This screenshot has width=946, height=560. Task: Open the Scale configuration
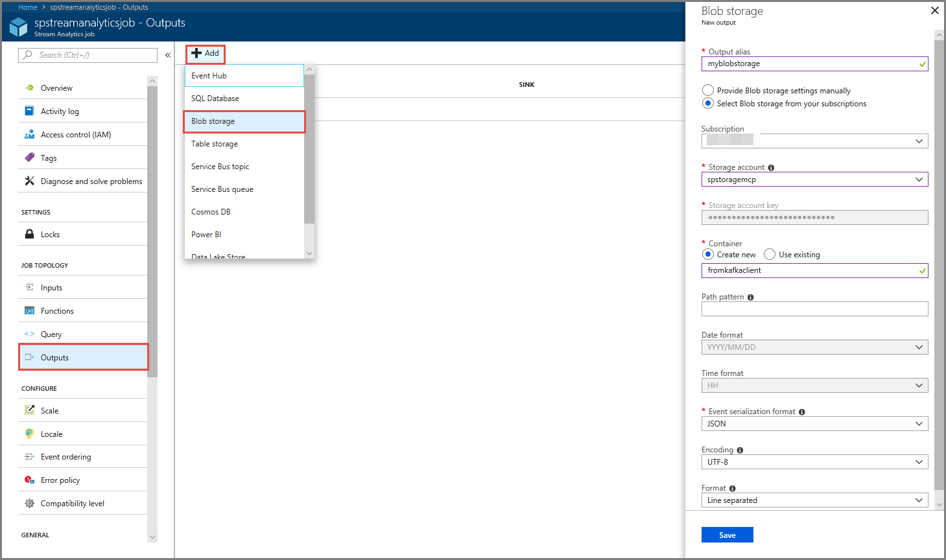[x=49, y=410]
